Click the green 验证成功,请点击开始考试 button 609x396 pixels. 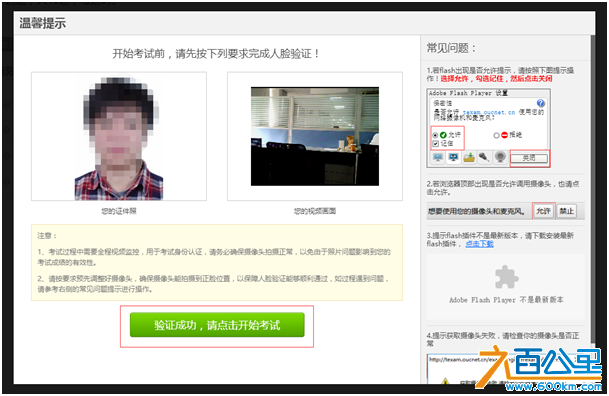[x=217, y=325]
